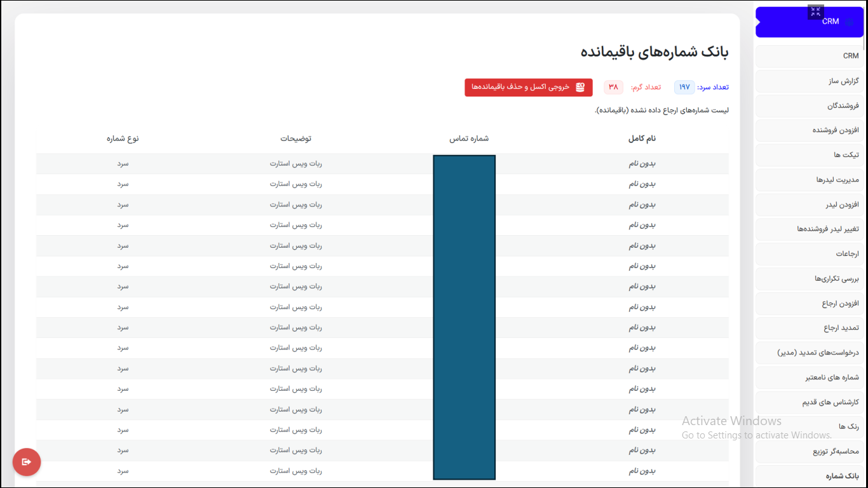Viewport: 868px width, 488px height.
Task: Click the database icon on the export button
Action: pos(580,88)
